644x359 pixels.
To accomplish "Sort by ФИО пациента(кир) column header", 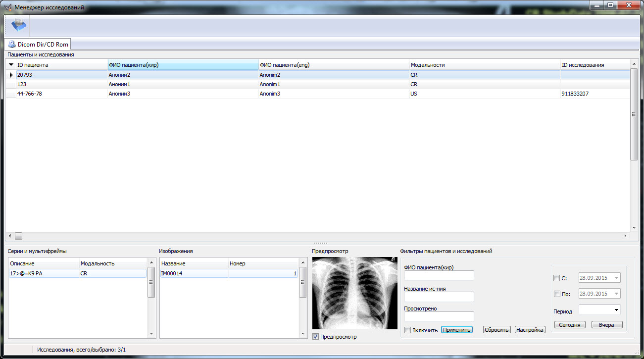I will (x=183, y=65).
